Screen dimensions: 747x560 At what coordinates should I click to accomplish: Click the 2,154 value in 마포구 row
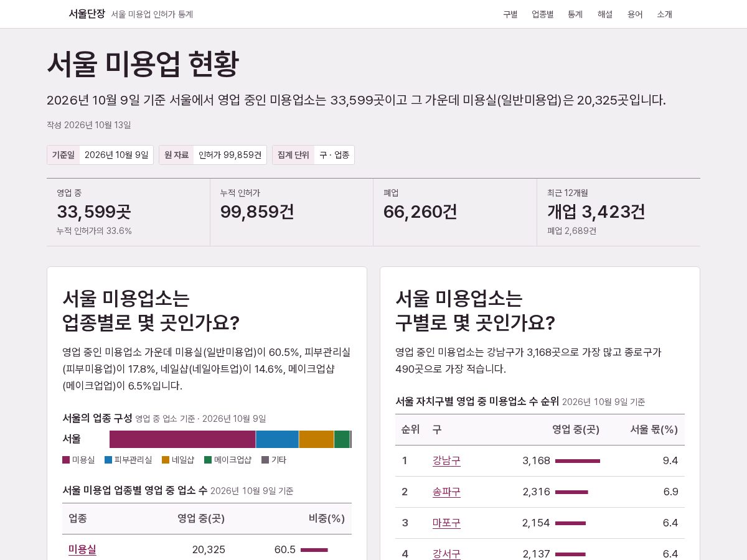tap(537, 523)
